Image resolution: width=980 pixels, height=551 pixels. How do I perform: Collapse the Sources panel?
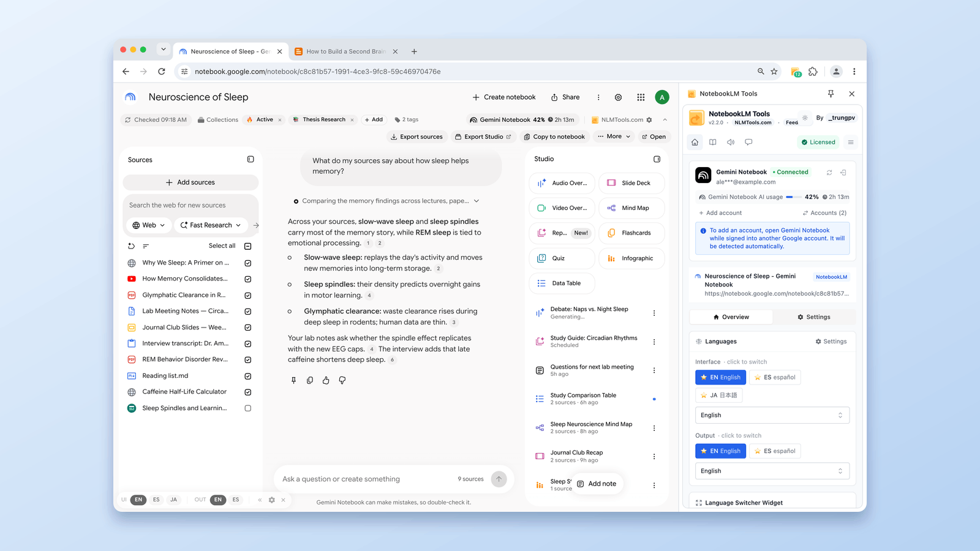point(251,159)
